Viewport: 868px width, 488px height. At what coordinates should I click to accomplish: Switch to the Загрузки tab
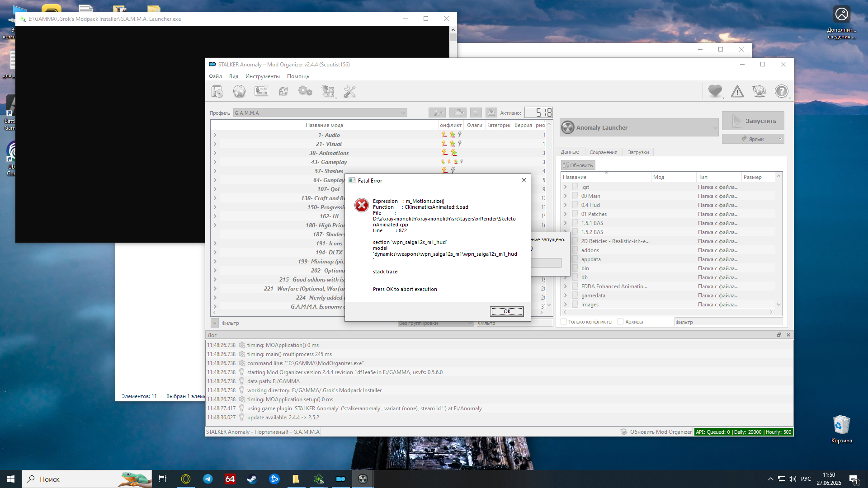pos(638,152)
